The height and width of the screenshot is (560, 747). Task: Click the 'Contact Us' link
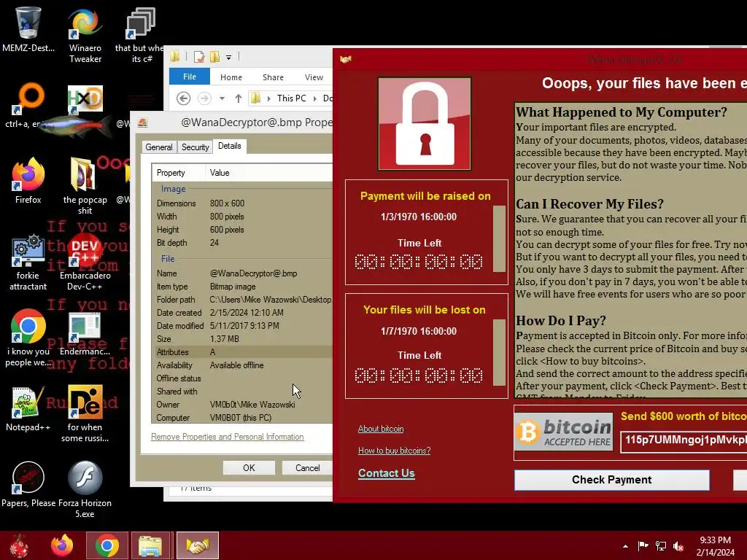(x=387, y=472)
